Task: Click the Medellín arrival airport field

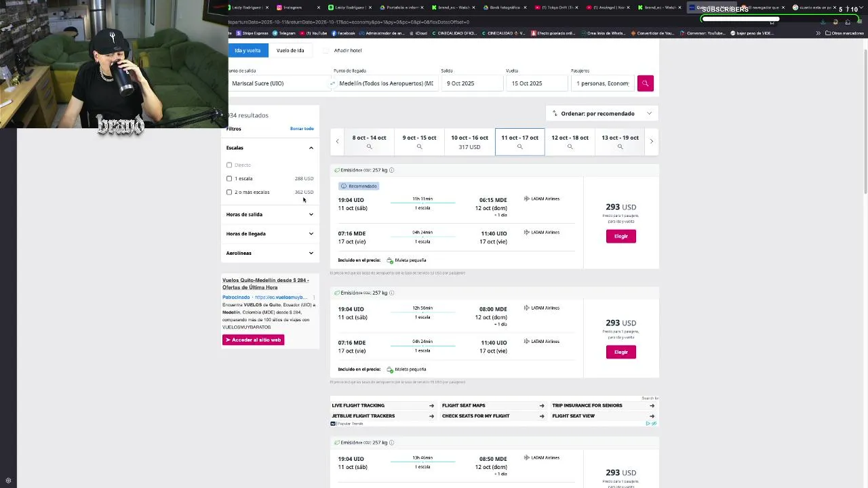Action: point(386,83)
